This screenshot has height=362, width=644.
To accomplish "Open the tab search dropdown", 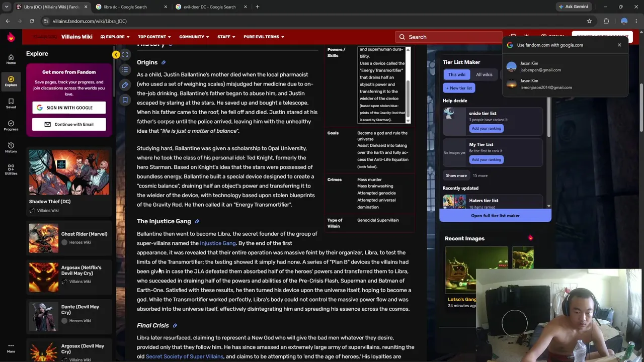I will [7, 7].
